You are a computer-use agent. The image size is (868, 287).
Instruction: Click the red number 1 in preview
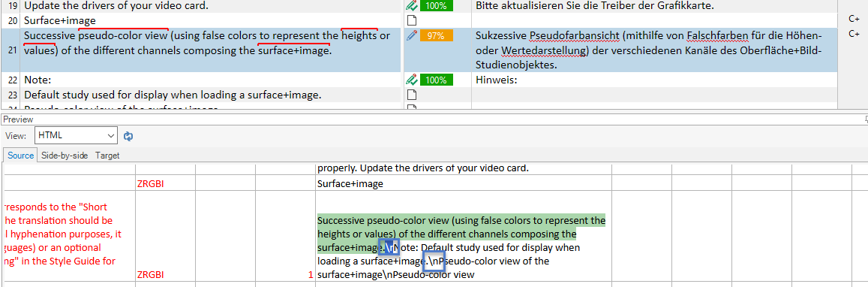pyautogui.click(x=311, y=274)
